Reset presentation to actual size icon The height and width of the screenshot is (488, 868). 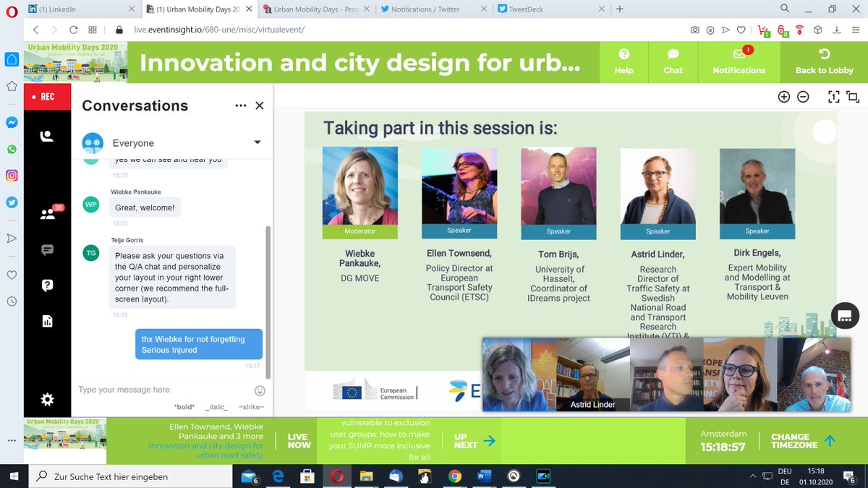pyautogui.click(x=833, y=97)
